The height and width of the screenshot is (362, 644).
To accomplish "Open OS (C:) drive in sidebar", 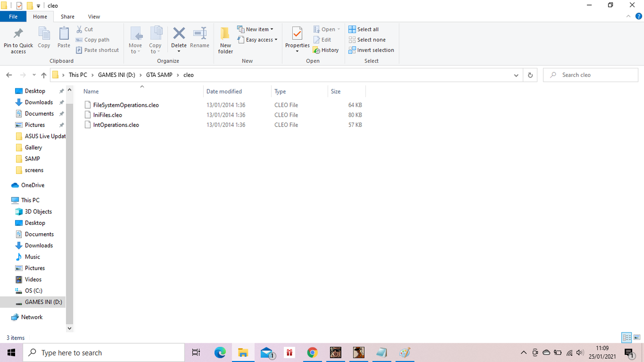I will point(29,291).
